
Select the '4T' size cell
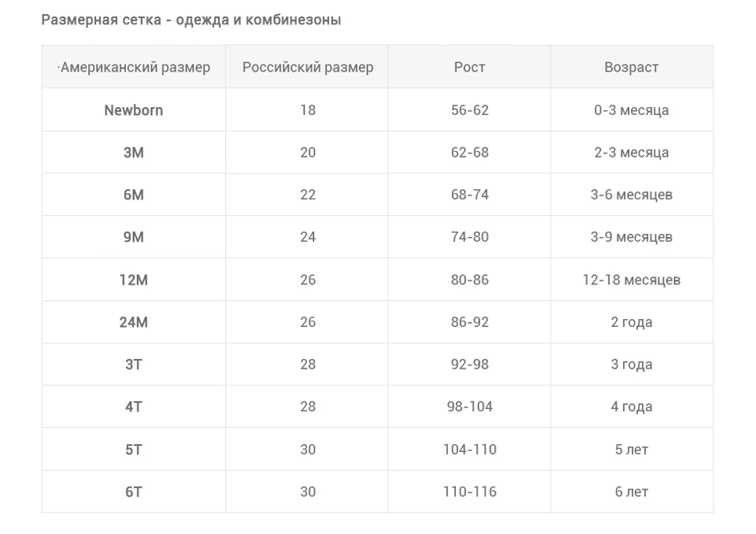(x=134, y=406)
